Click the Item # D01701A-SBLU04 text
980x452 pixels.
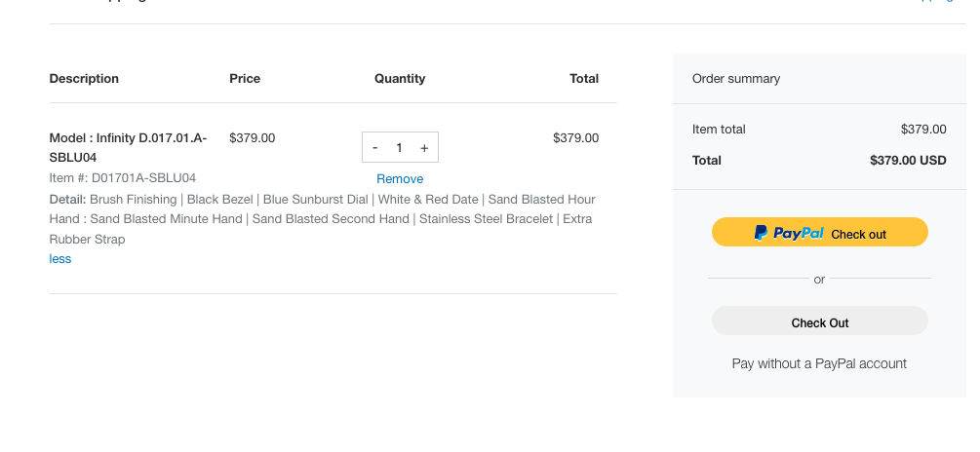point(123,178)
